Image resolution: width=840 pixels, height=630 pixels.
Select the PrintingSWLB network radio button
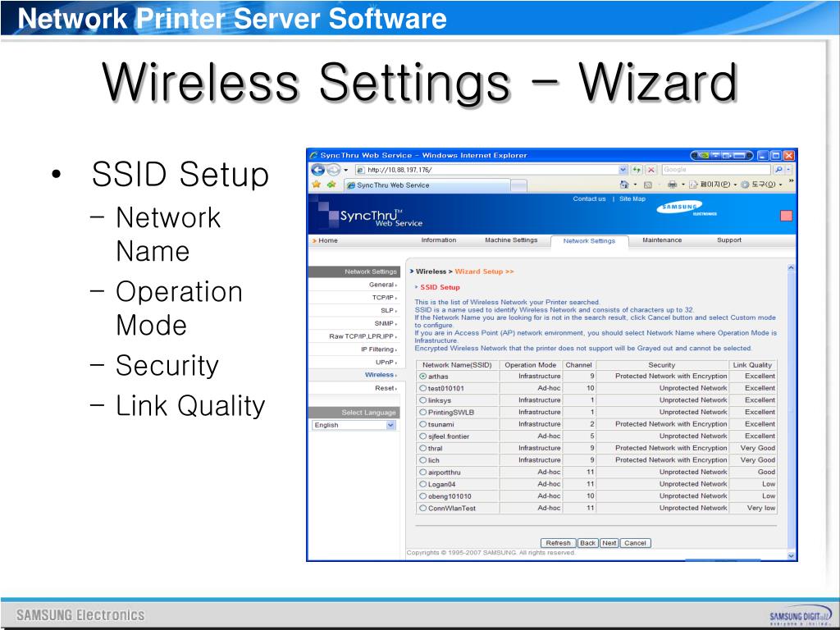point(423,413)
